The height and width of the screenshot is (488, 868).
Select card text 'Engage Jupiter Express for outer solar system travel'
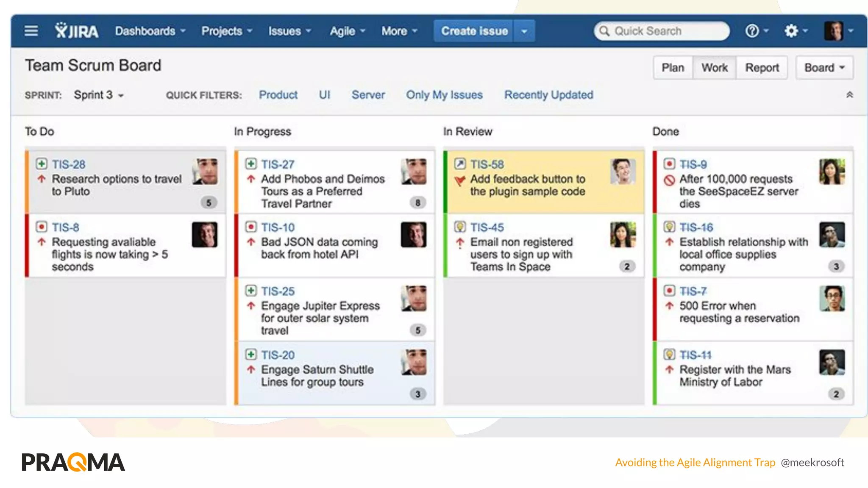pos(320,318)
